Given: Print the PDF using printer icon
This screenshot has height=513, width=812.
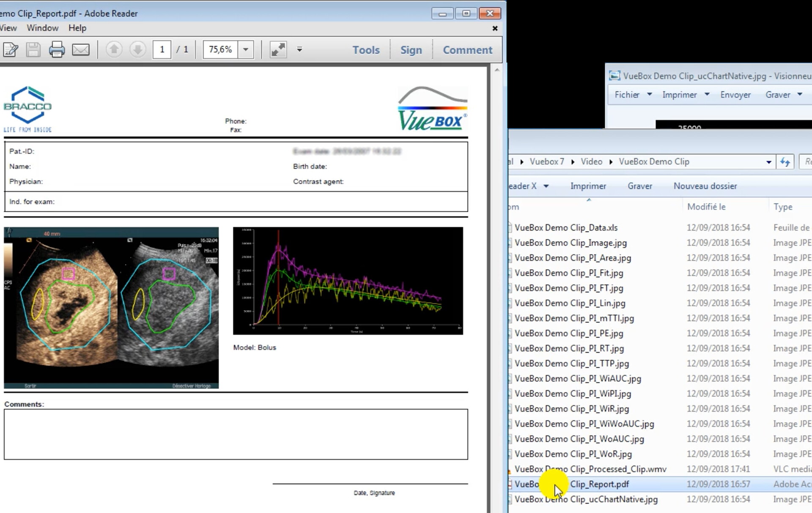Looking at the screenshot, I should tap(57, 50).
